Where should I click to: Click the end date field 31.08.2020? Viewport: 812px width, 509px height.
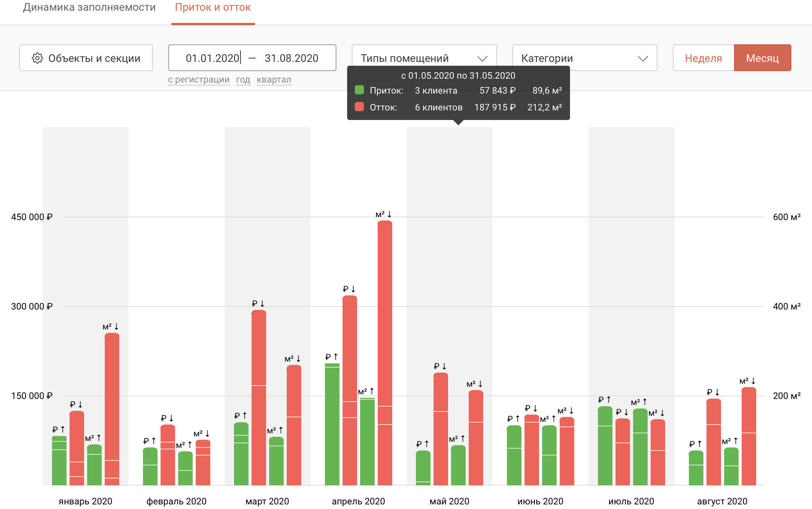(292, 58)
